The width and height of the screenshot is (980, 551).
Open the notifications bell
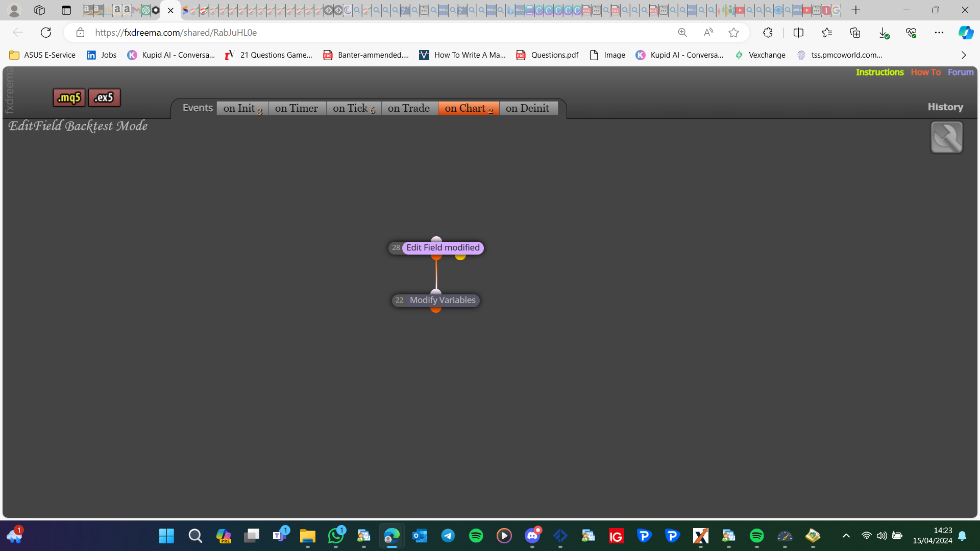click(962, 536)
